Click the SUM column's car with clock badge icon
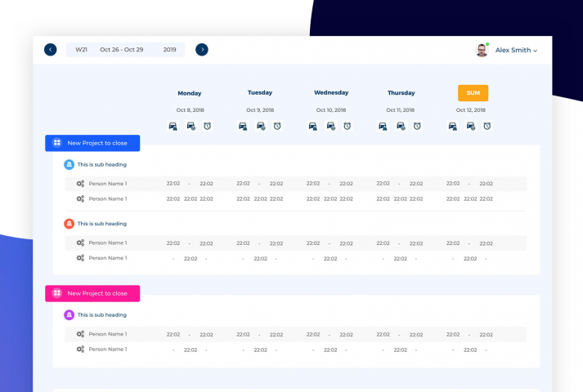 tap(471, 127)
